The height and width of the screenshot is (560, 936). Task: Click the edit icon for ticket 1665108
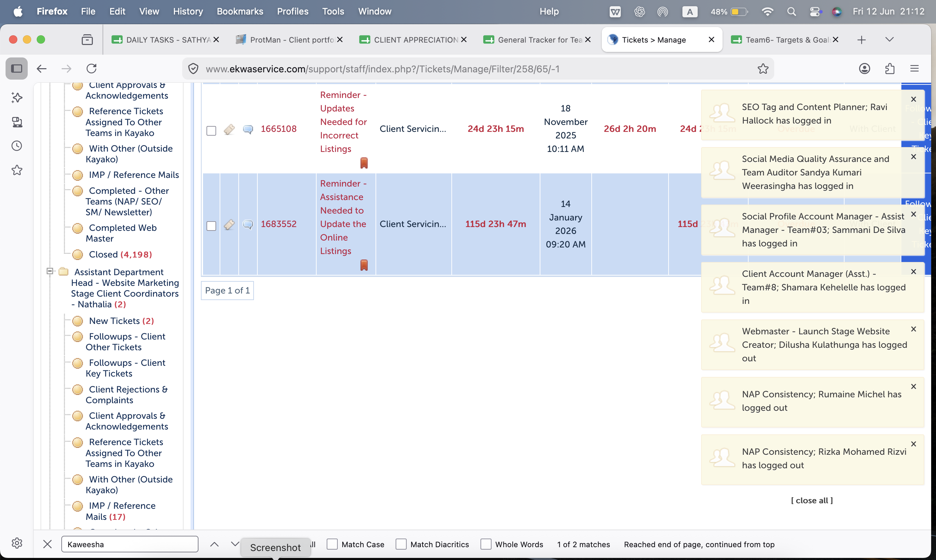(x=229, y=129)
